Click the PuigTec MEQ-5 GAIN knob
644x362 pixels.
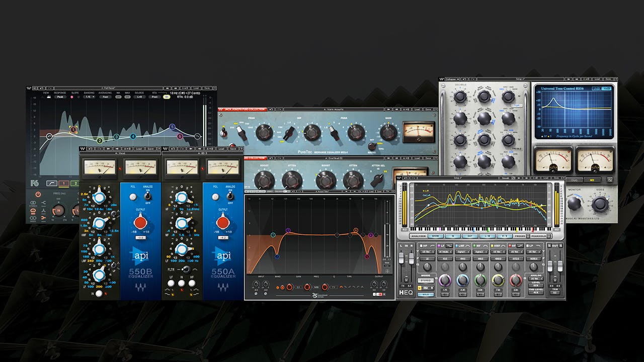pos(388,133)
